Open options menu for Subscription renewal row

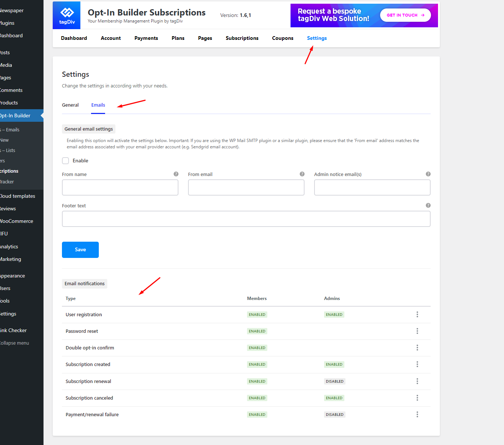click(x=417, y=381)
